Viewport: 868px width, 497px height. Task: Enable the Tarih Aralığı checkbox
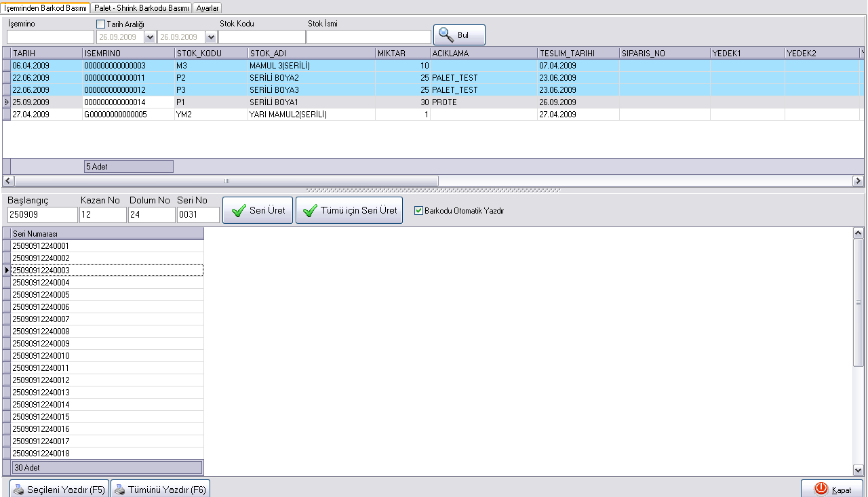tap(101, 24)
